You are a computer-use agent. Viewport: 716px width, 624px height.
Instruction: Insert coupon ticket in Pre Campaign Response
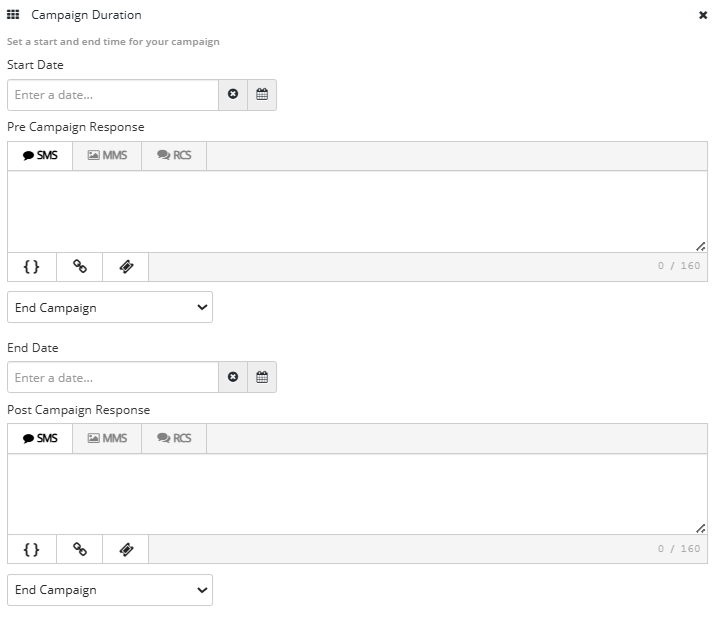(x=126, y=267)
